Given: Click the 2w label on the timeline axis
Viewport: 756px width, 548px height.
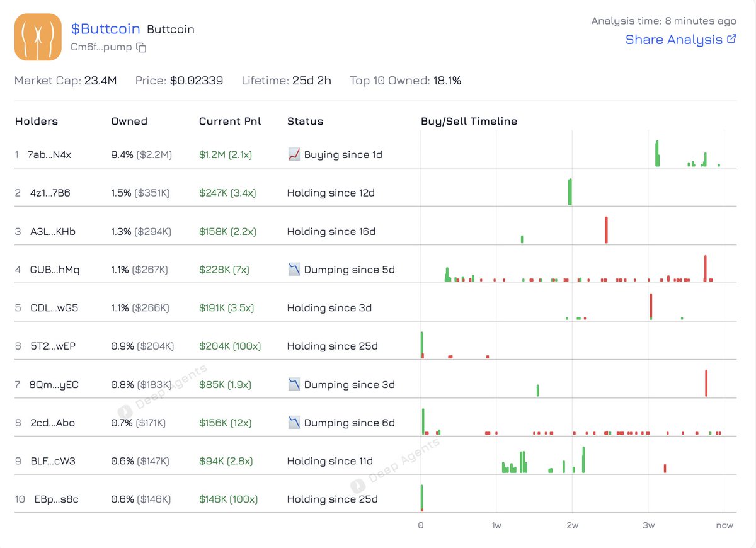Looking at the screenshot, I should tap(572, 525).
